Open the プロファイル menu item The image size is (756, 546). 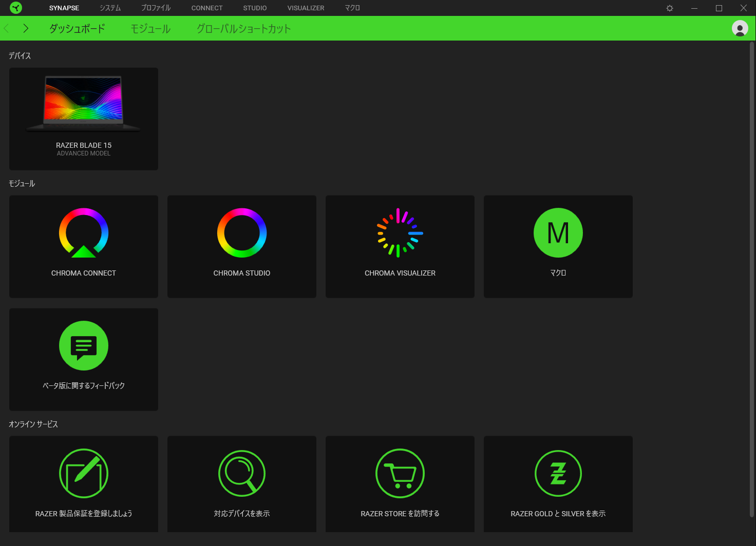(156, 8)
